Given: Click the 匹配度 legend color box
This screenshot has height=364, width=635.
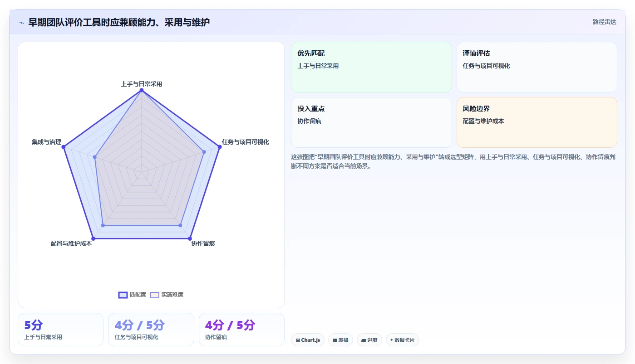Looking at the screenshot, I should [123, 295].
